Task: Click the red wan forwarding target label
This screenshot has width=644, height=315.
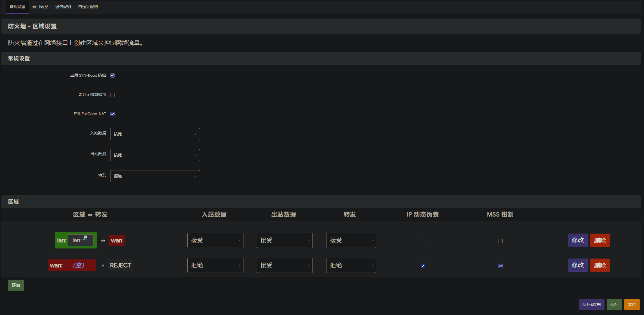Action: 117,240
